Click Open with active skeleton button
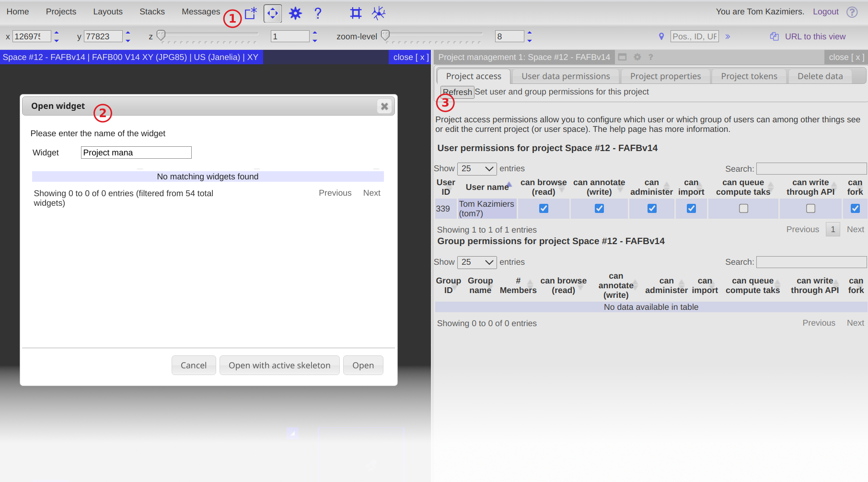The image size is (868, 482). [x=279, y=365]
